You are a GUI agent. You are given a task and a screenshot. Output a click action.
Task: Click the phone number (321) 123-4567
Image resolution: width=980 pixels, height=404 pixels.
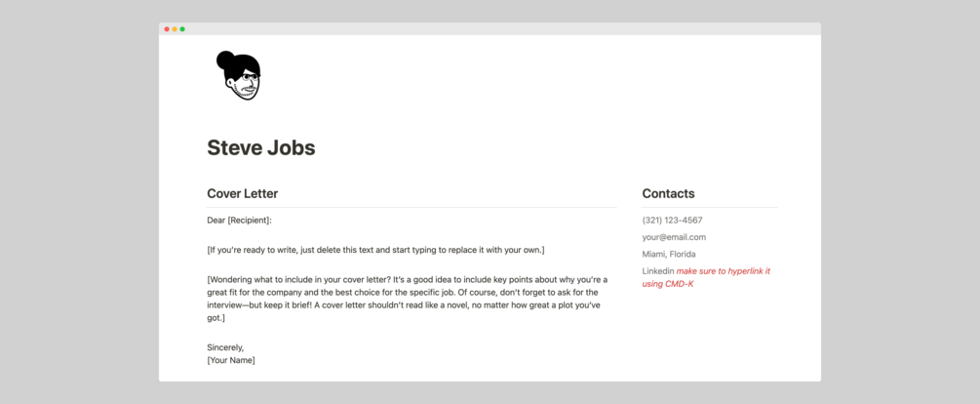coord(672,221)
